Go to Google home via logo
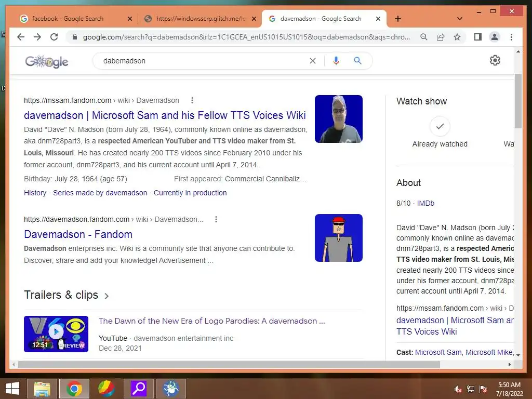The width and height of the screenshot is (532, 399). tap(47, 61)
